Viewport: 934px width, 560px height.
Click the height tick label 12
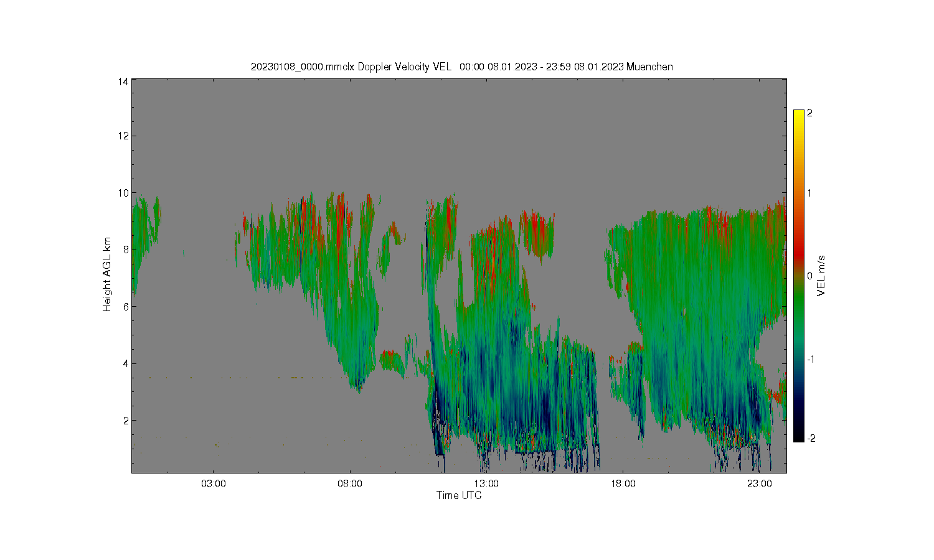[123, 136]
